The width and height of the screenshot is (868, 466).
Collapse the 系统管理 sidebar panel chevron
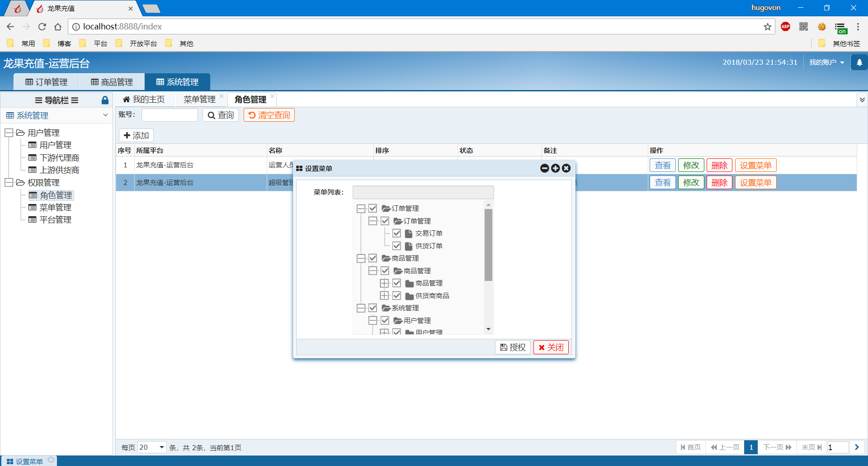coord(105,115)
